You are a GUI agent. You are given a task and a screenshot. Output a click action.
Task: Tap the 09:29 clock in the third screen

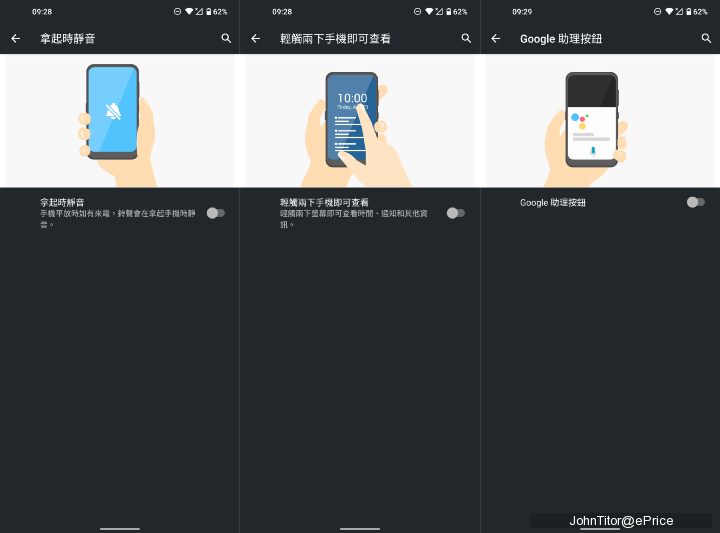[522, 11]
